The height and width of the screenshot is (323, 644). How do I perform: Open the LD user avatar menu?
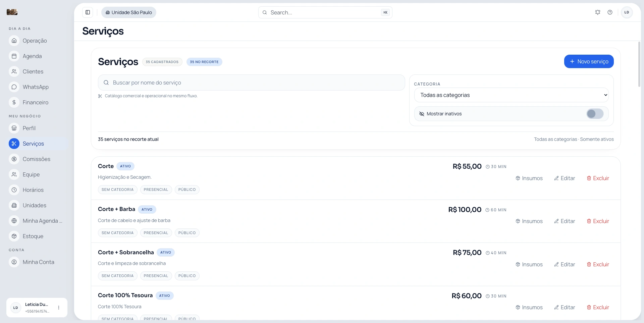627,12
